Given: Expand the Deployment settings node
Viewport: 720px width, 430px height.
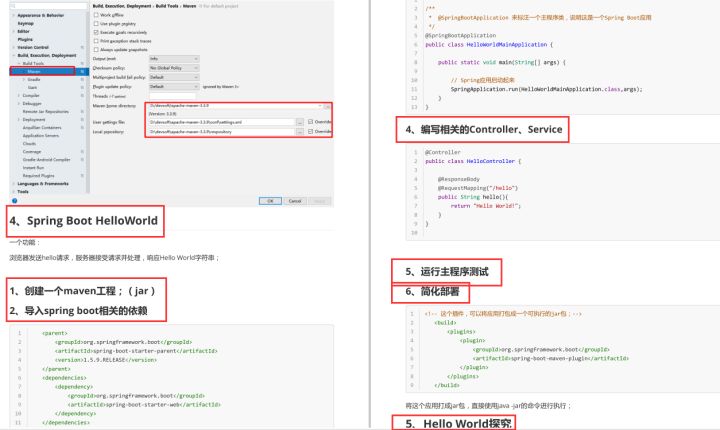Looking at the screenshot, I should point(19,119).
